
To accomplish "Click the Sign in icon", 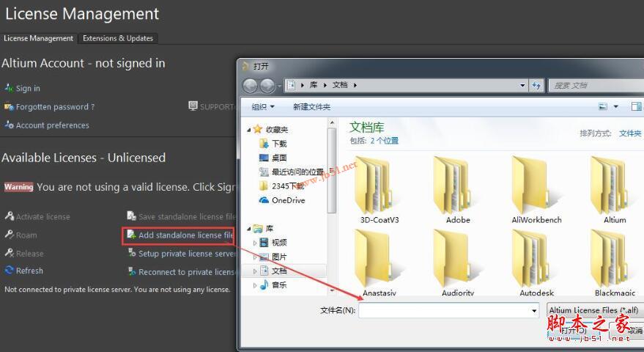I will pyautogui.click(x=9, y=87).
